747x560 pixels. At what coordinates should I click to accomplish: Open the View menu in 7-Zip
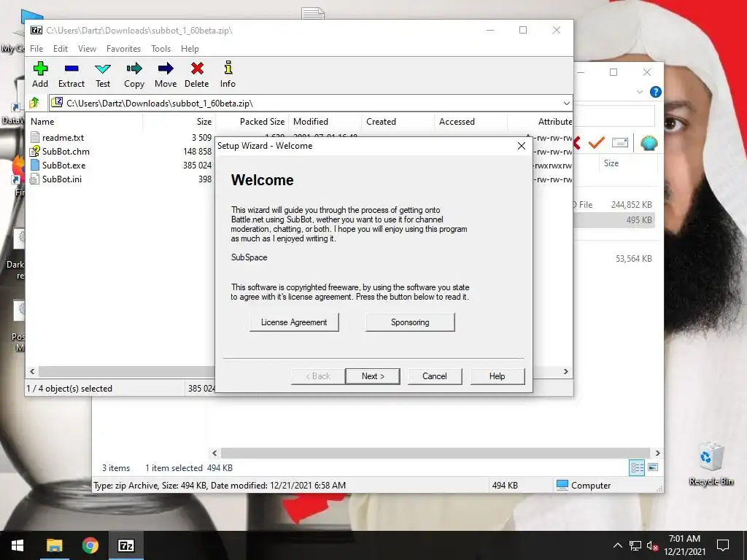[88, 49]
